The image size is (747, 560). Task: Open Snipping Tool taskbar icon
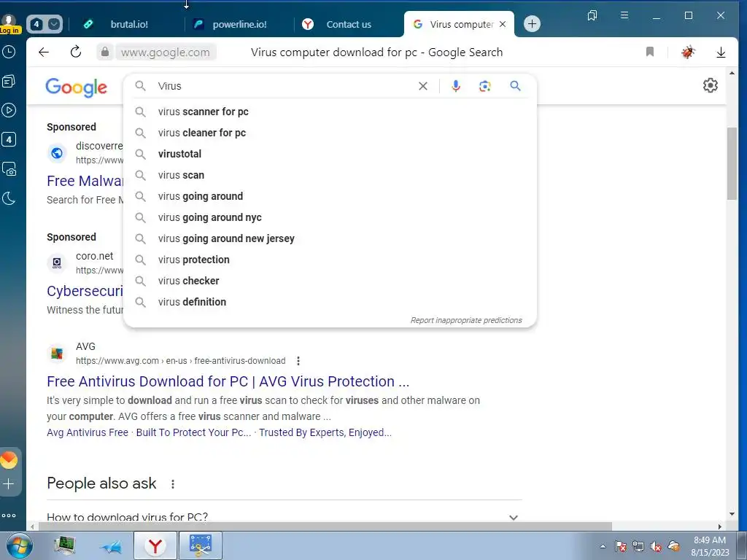click(201, 545)
